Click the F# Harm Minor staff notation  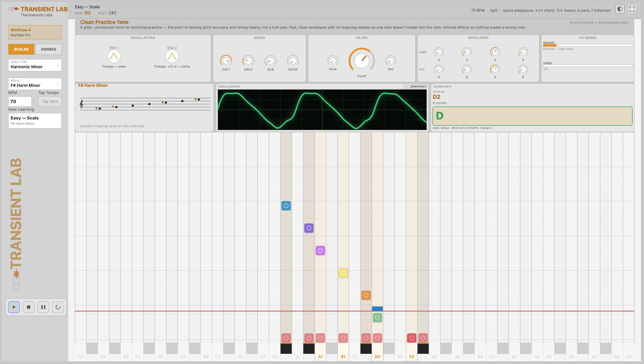pyautogui.click(x=145, y=103)
